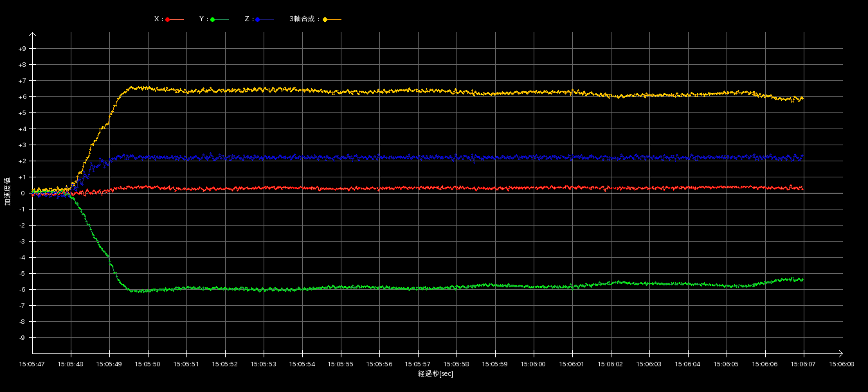Click the 15:06:02 tick on time axis

click(x=611, y=364)
